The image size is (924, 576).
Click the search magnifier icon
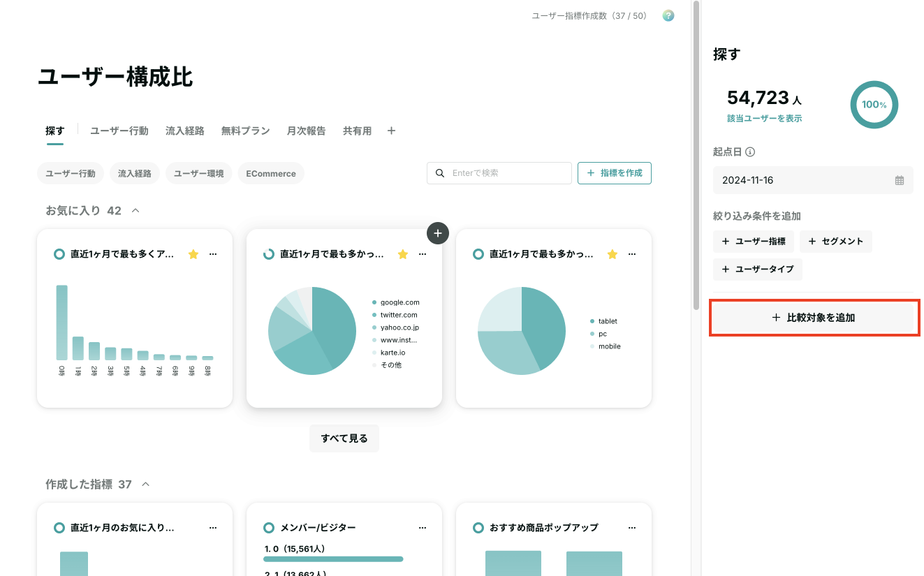click(440, 173)
